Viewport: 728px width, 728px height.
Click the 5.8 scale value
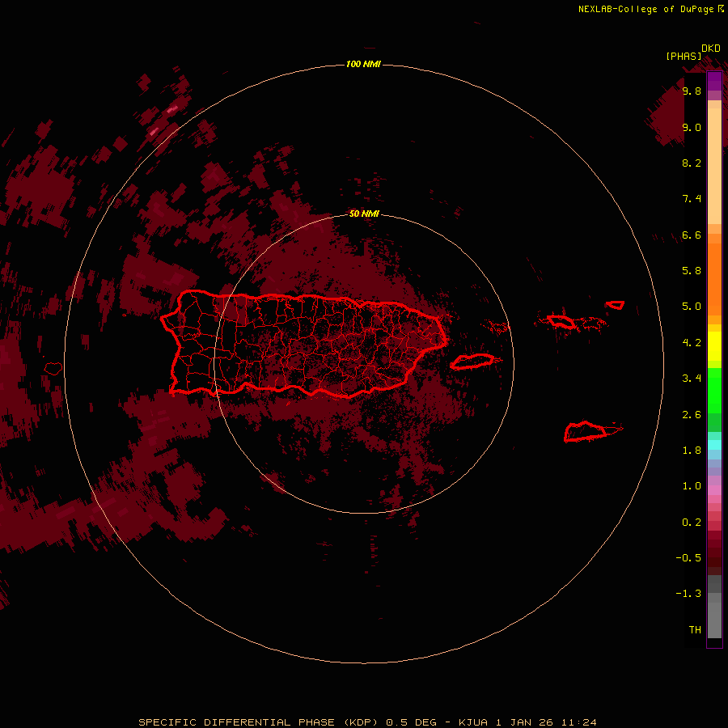[x=692, y=271]
